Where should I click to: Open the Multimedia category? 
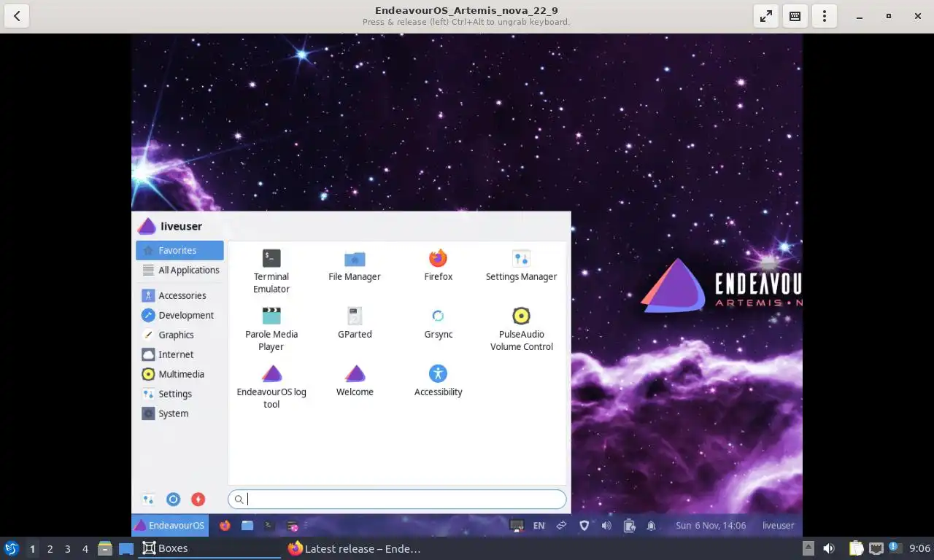[x=180, y=374]
